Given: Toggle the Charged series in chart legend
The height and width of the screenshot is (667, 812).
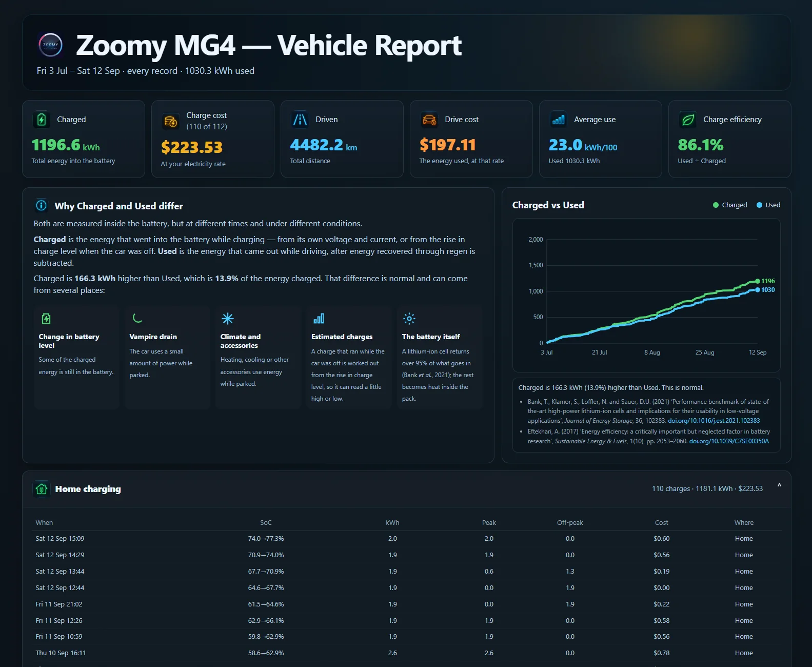Looking at the screenshot, I should [x=730, y=205].
